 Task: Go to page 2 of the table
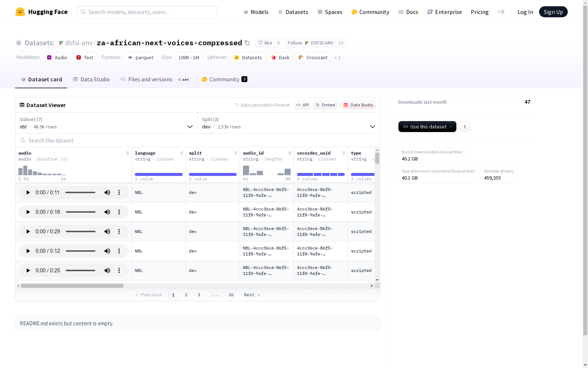click(186, 295)
